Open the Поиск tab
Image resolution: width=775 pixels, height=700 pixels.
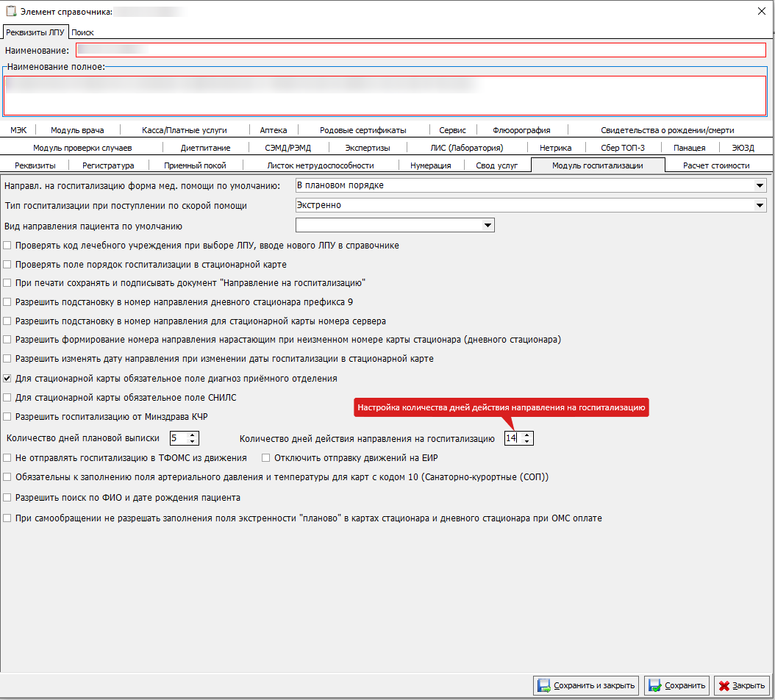pyautogui.click(x=82, y=32)
